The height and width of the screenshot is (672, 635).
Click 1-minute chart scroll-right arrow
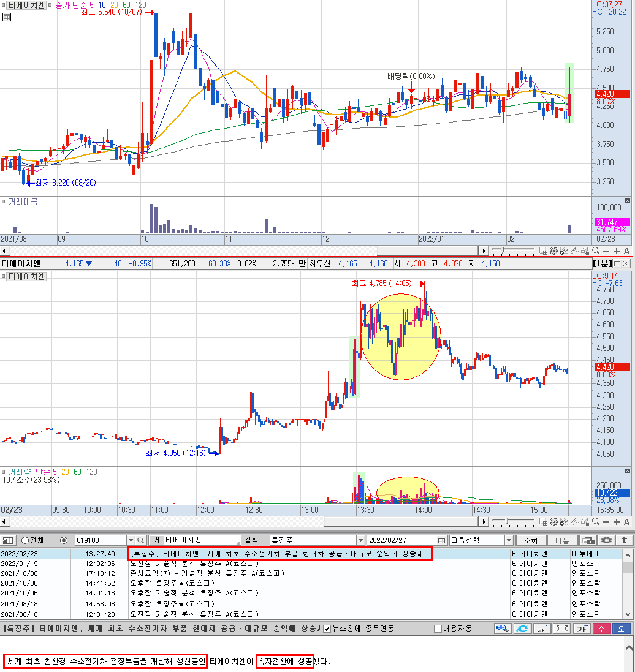click(x=484, y=521)
